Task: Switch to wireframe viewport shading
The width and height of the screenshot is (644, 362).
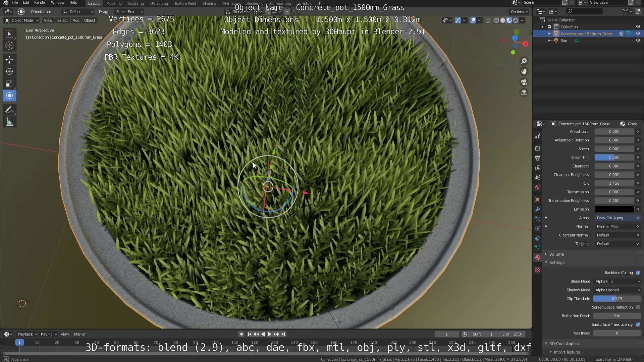Action: coord(496,20)
